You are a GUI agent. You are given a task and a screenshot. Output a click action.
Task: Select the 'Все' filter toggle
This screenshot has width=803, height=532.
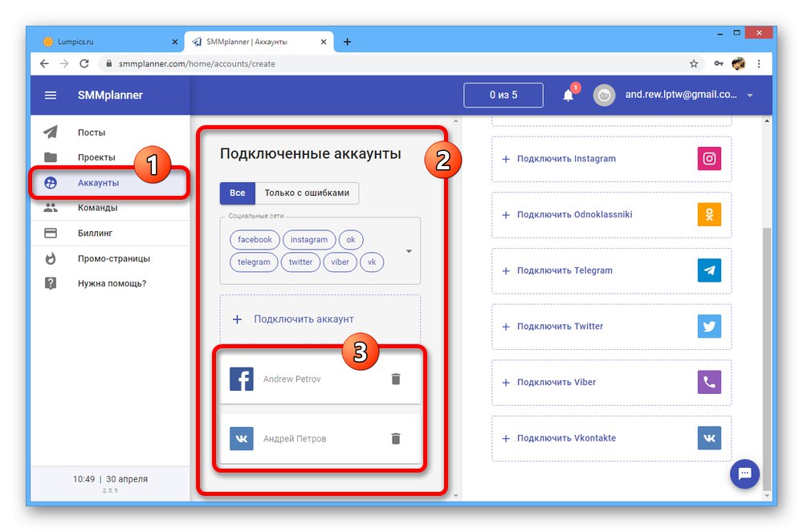point(237,193)
